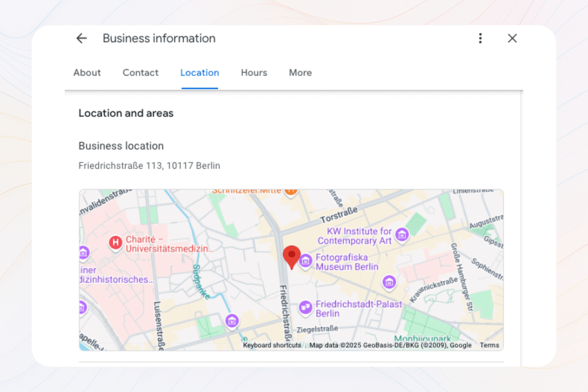This screenshot has width=588, height=392.
Task: Select the Location tab
Action: (x=199, y=73)
